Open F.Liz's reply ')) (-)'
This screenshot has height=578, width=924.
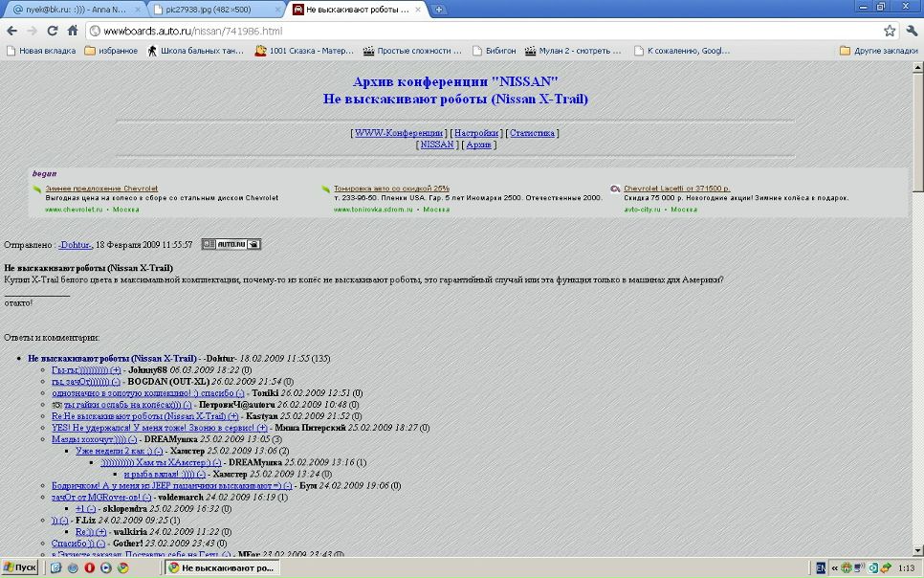[59, 521]
